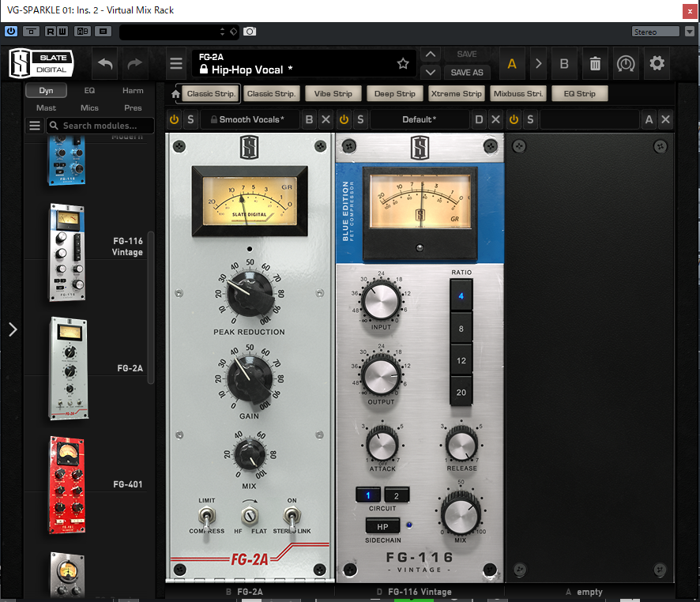Click the Search modules input field
700x602 pixels.
[100, 126]
